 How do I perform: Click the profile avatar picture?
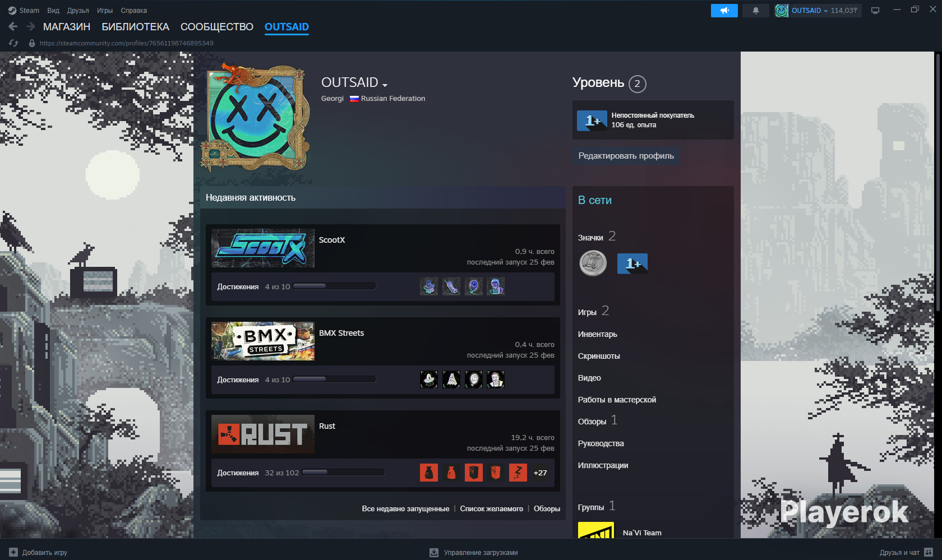pyautogui.click(x=255, y=118)
